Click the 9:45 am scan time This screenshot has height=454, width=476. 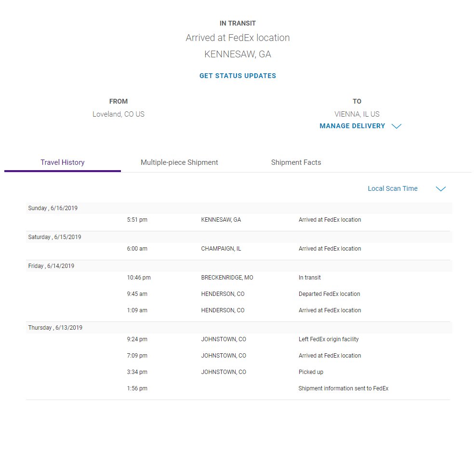point(137,294)
